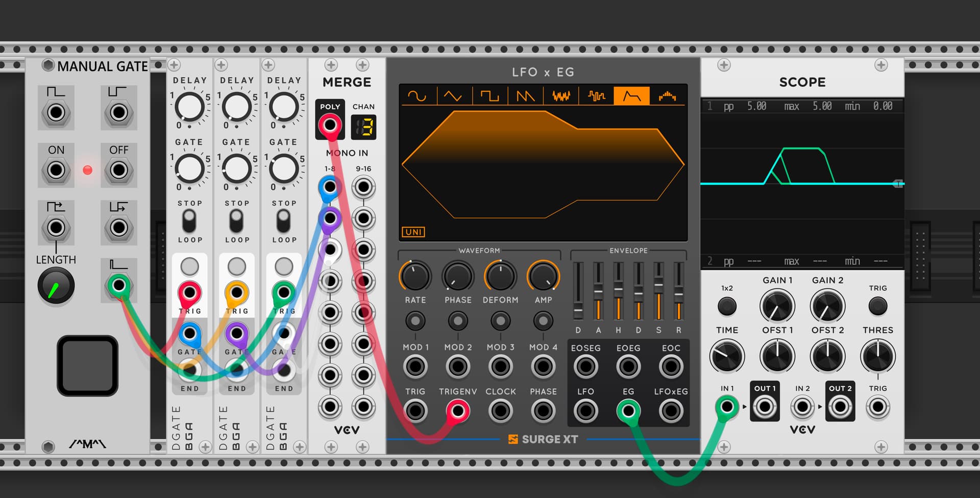Click the trigger button on first DGATE module
980x498 pixels.
click(189, 266)
